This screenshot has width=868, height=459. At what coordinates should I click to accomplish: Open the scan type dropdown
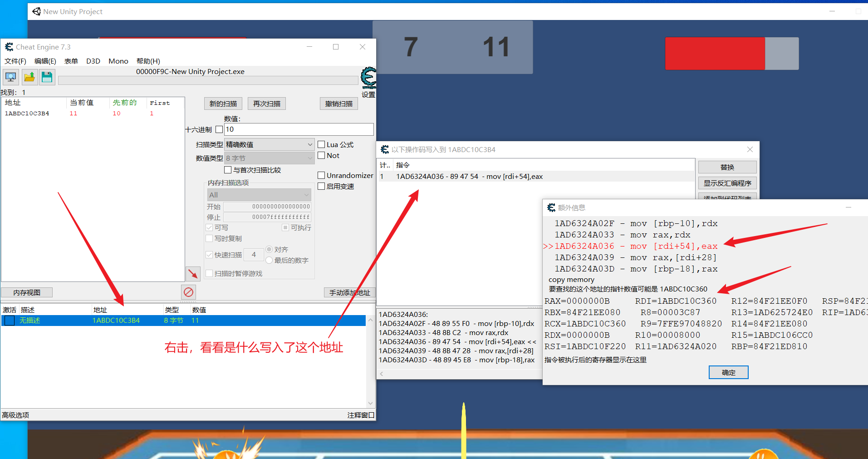tap(269, 144)
